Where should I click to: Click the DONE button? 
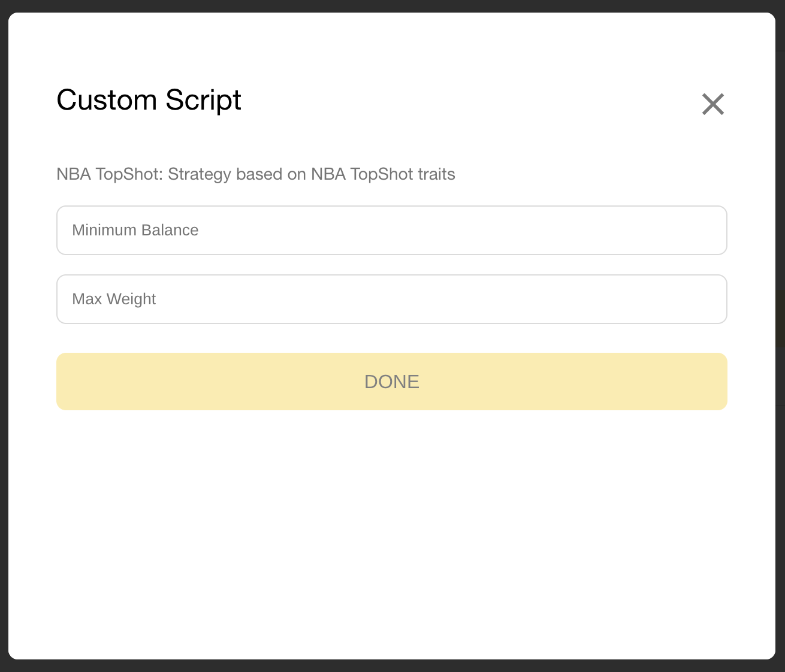click(x=392, y=382)
